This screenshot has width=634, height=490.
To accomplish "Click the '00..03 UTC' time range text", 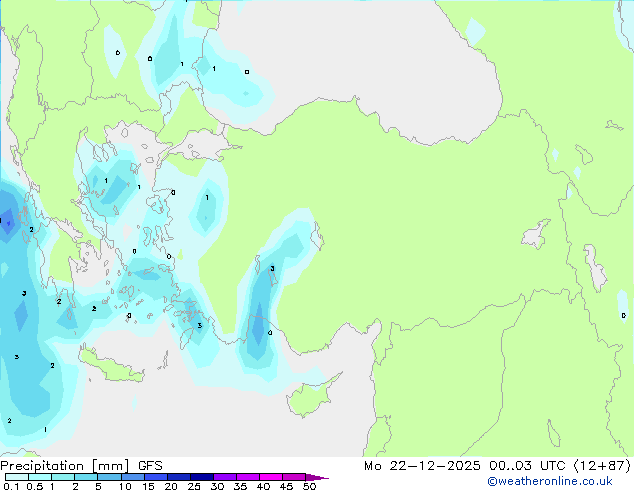I will click(527, 466).
